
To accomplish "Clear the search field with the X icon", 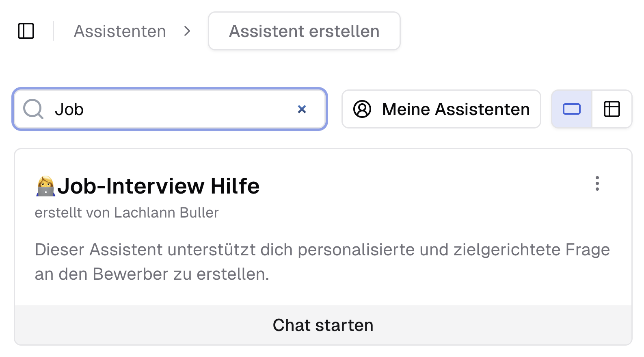I will (302, 109).
